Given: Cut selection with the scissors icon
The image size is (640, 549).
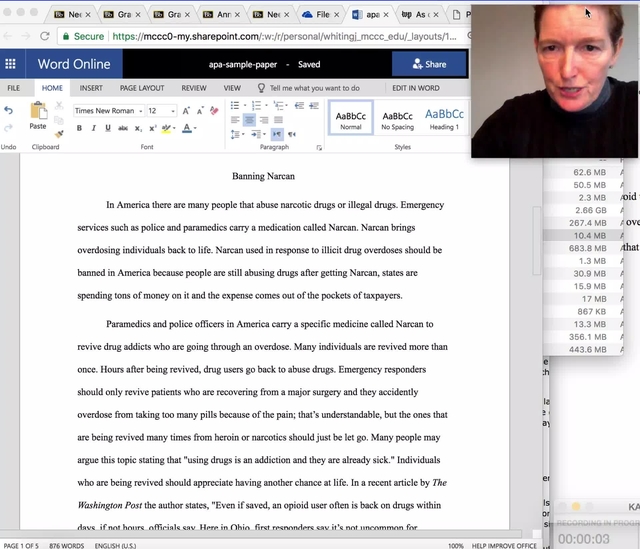Looking at the screenshot, I should pyautogui.click(x=59, y=106).
